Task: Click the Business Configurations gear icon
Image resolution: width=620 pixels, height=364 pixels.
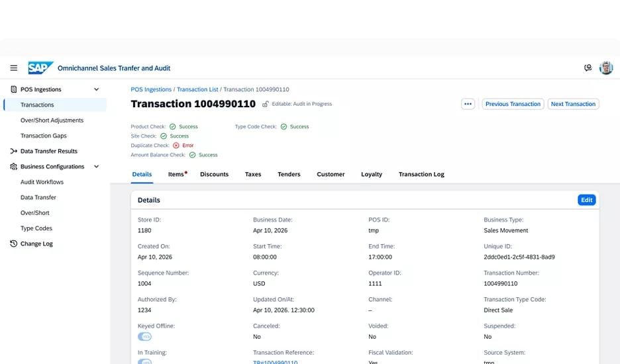Action: click(13, 166)
